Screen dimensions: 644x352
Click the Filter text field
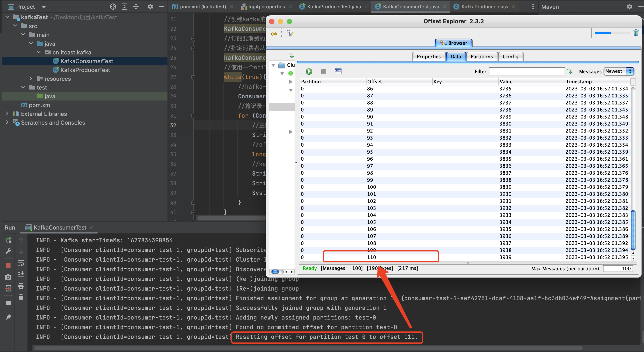[527, 72]
